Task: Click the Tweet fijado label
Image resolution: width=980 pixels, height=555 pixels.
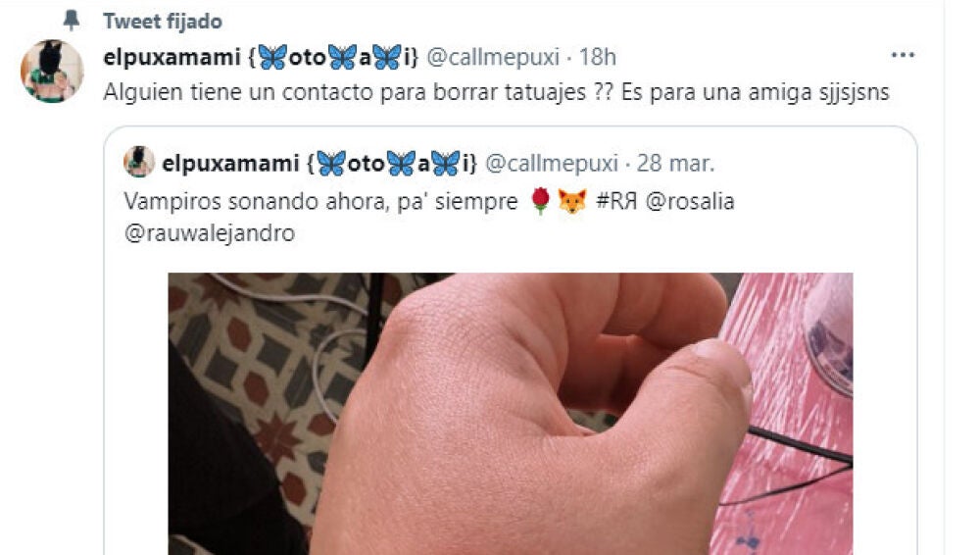Action: [163, 22]
